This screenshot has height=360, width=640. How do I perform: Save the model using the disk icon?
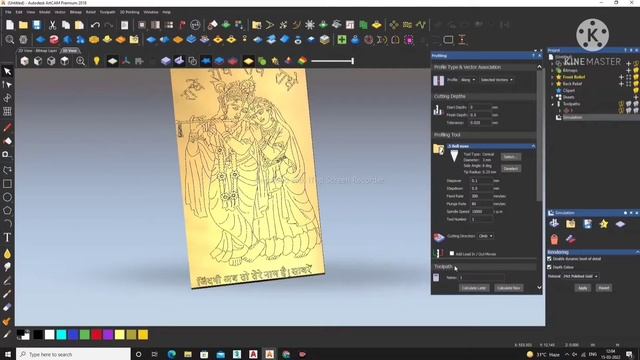[x=37, y=25]
